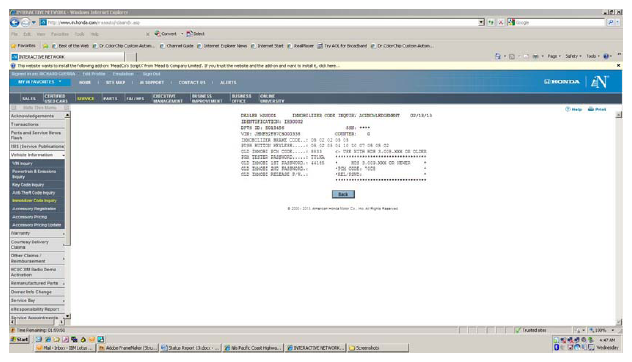Click the red Stop icon beside the address bar
Viewport: 632px width, 362px height.
[501, 23]
